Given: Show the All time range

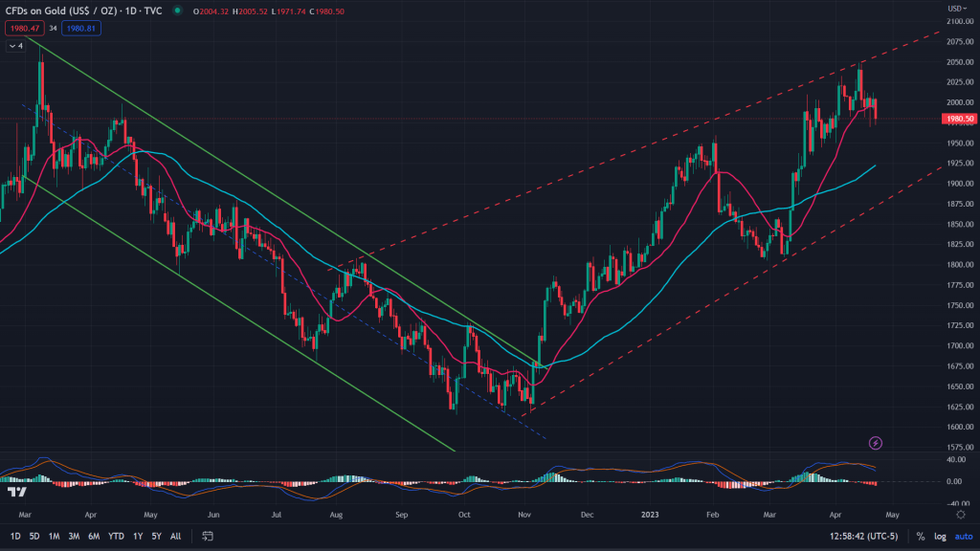Looking at the screenshot, I should point(175,537).
